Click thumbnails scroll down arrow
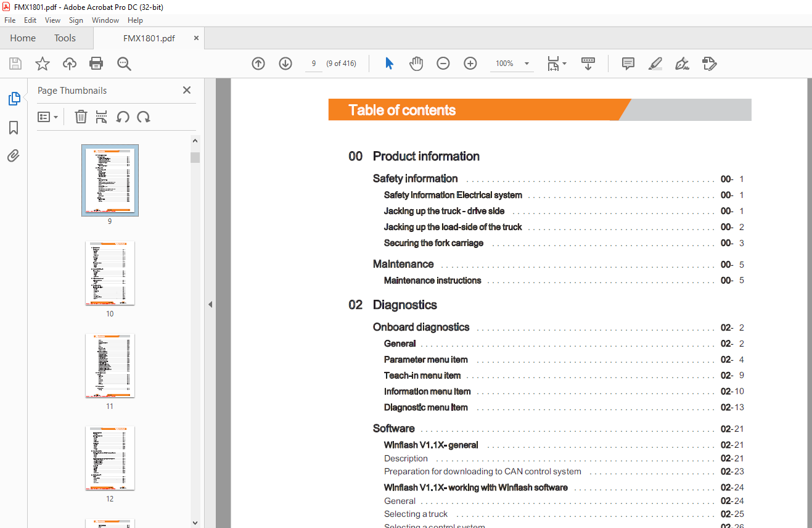Viewport: 812px width, 528px height. point(195,522)
